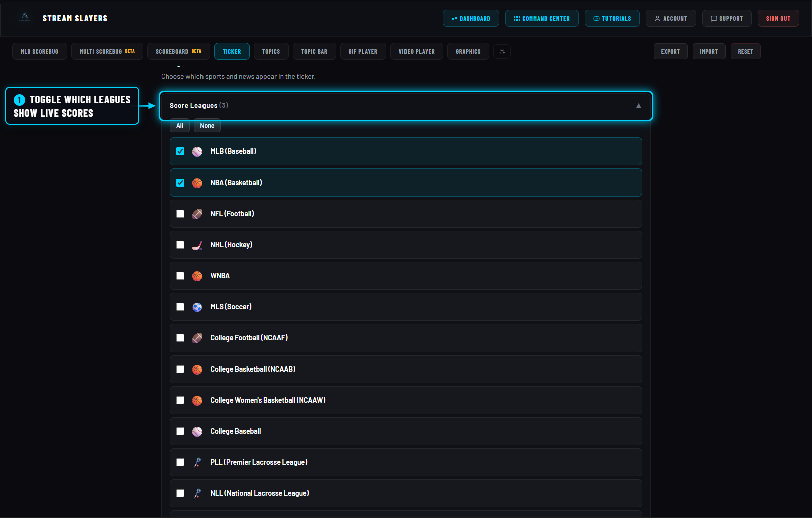The image size is (812, 518).
Task: Open the settings sliders icon after Graphics
Action: click(x=502, y=52)
